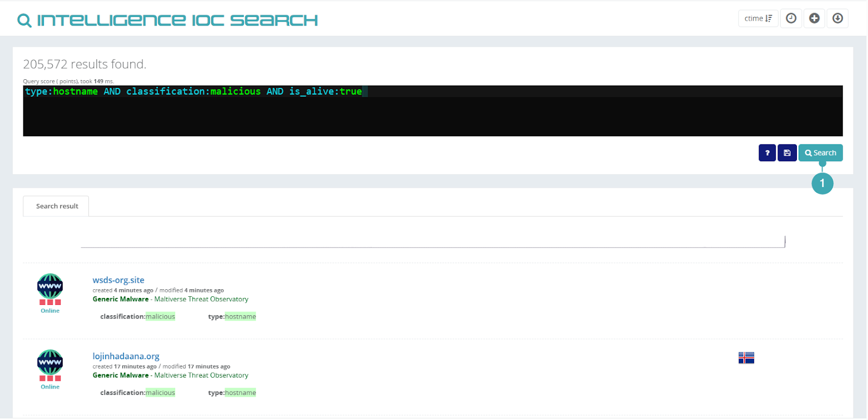The image size is (868, 420).
Task: Run the query with Search button
Action: click(x=820, y=153)
